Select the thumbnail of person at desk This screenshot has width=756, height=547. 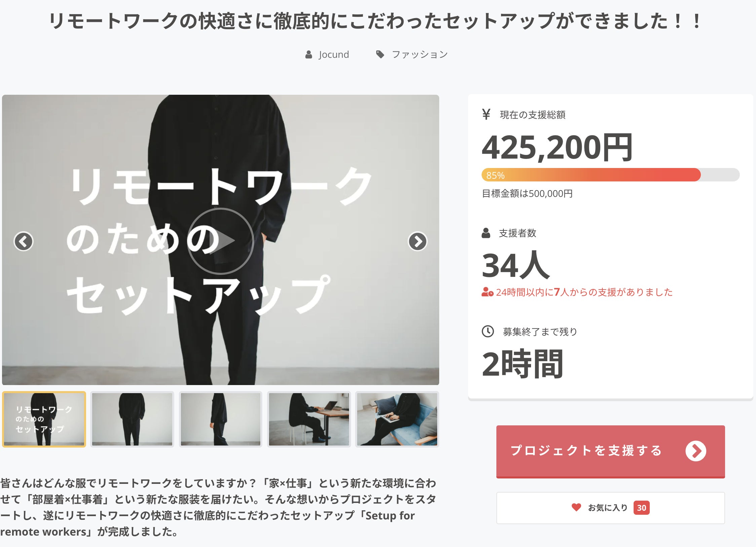(309, 419)
